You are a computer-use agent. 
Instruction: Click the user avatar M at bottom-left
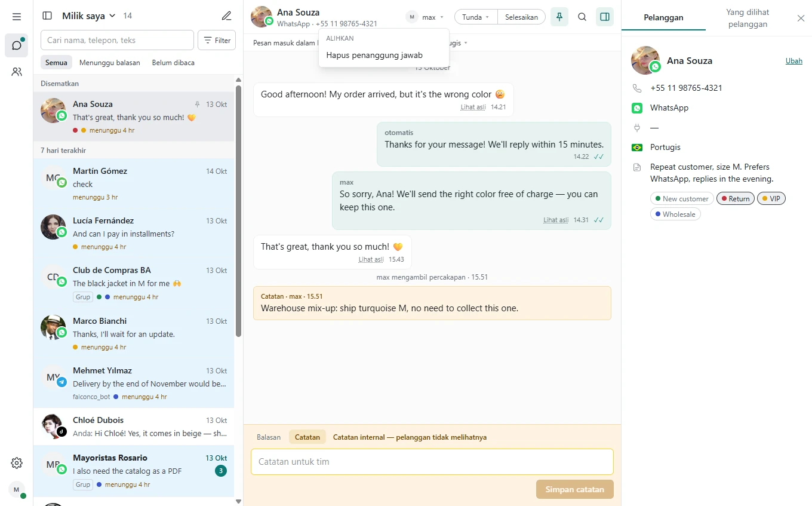[17, 490]
